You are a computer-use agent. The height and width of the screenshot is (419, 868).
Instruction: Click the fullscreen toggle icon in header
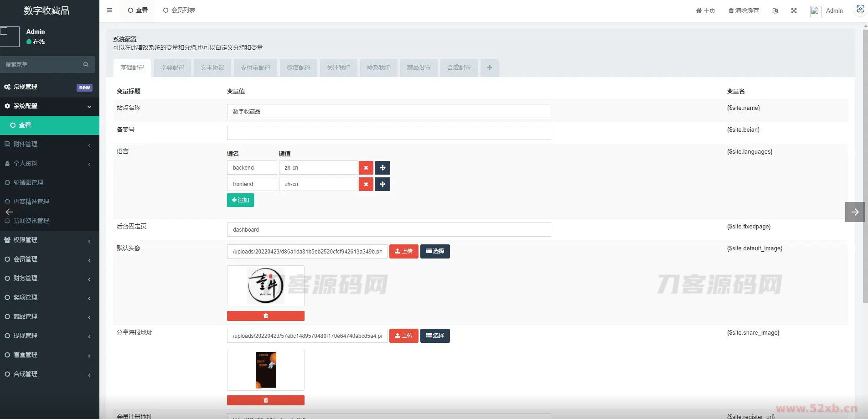coord(794,10)
